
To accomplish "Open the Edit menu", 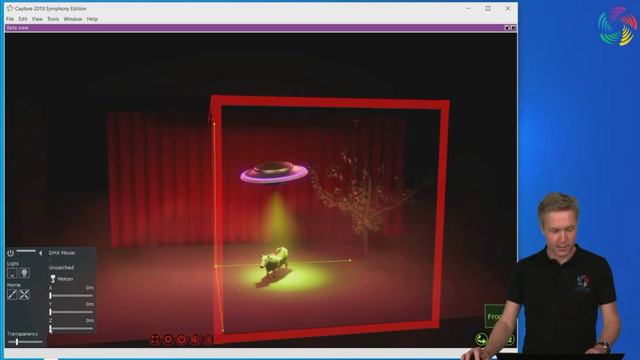I will click(23, 19).
